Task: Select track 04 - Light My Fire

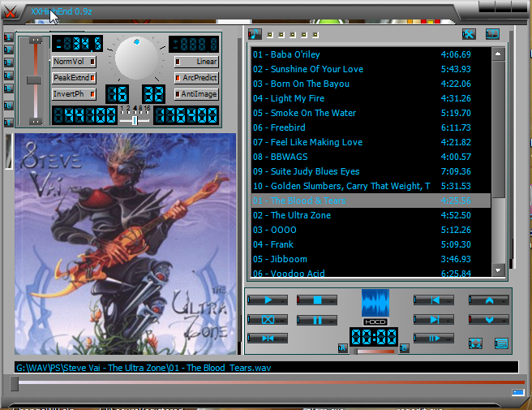Action: [371, 98]
